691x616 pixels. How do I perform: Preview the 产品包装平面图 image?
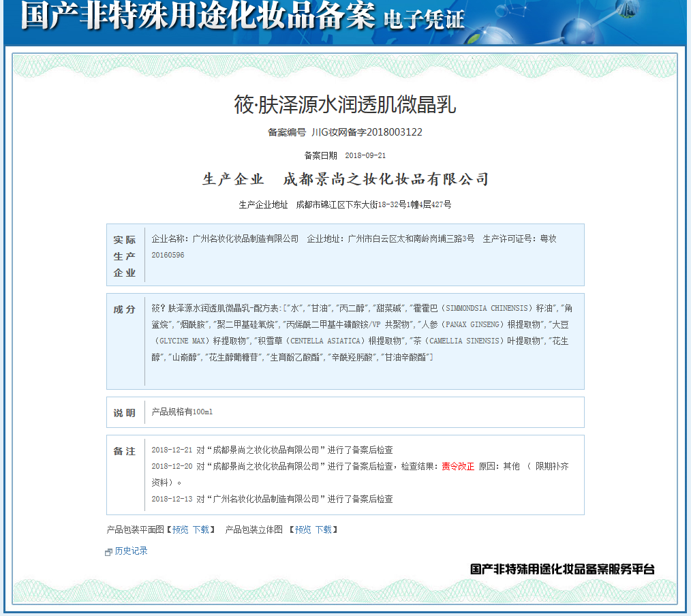179,529
